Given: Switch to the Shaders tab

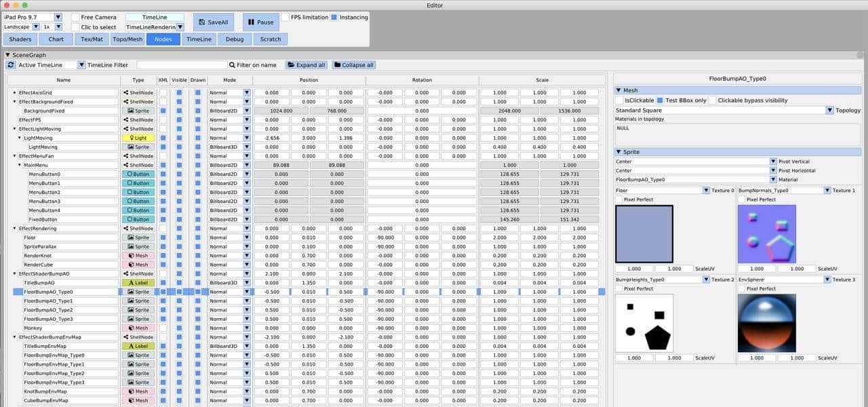Looking at the screenshot, I should pos(20,39).
